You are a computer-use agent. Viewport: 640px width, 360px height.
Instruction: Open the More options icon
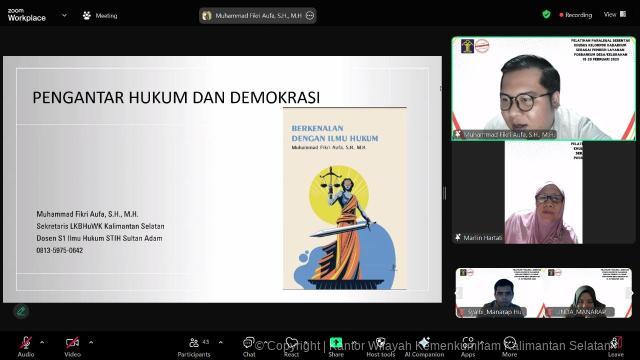tap(509, 342)
